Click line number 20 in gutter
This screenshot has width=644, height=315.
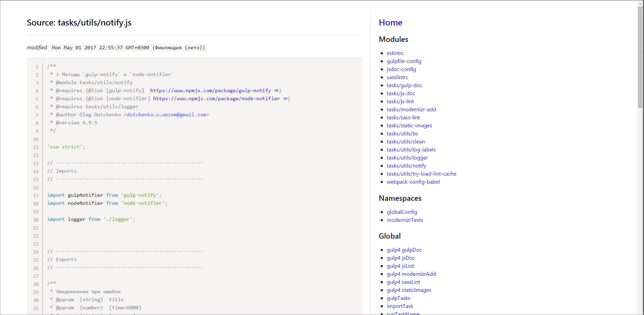[36, 219]
